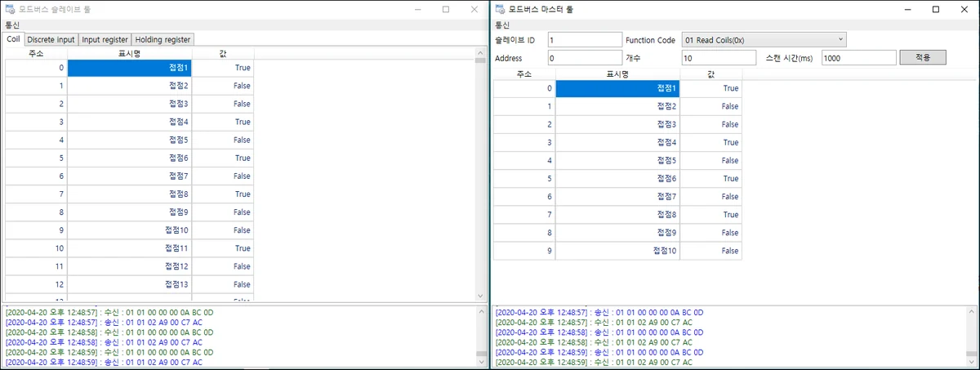Open the 통신 menu in slave tool
980x370 pixels.
point(13,25)
